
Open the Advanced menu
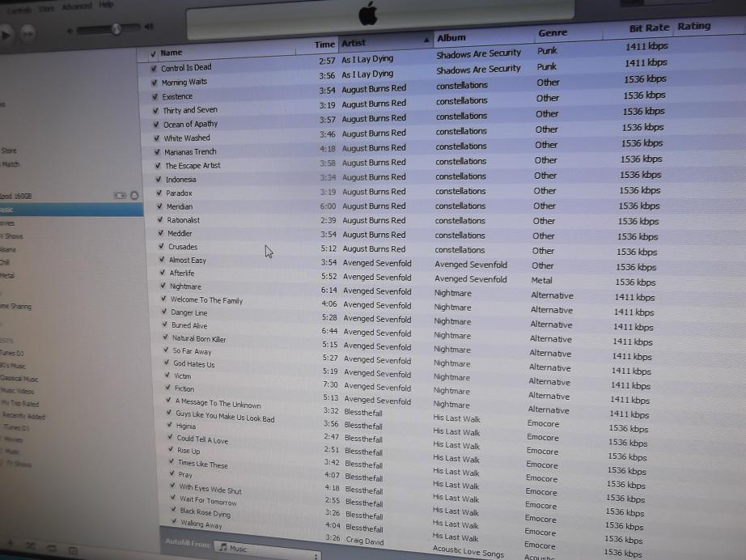[x=77, y=6]
